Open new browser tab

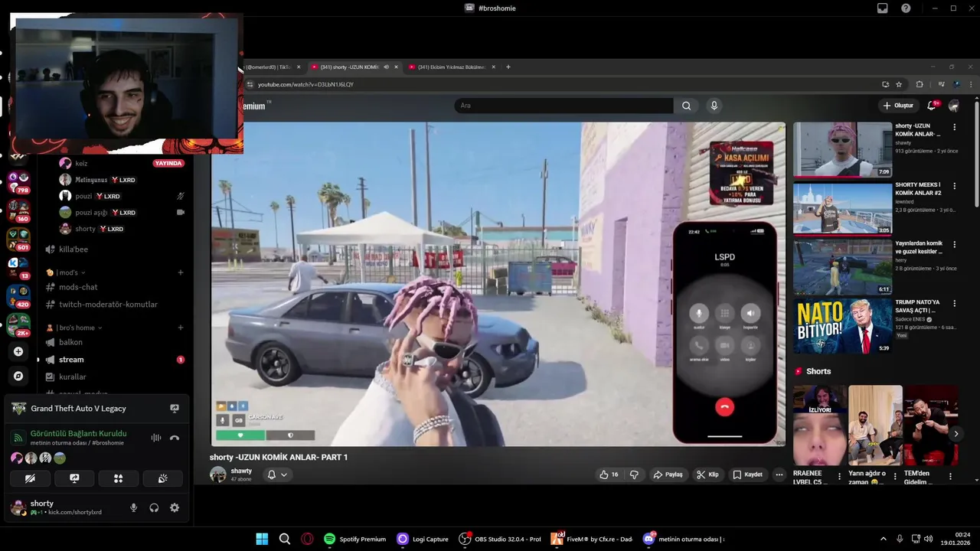508,67
